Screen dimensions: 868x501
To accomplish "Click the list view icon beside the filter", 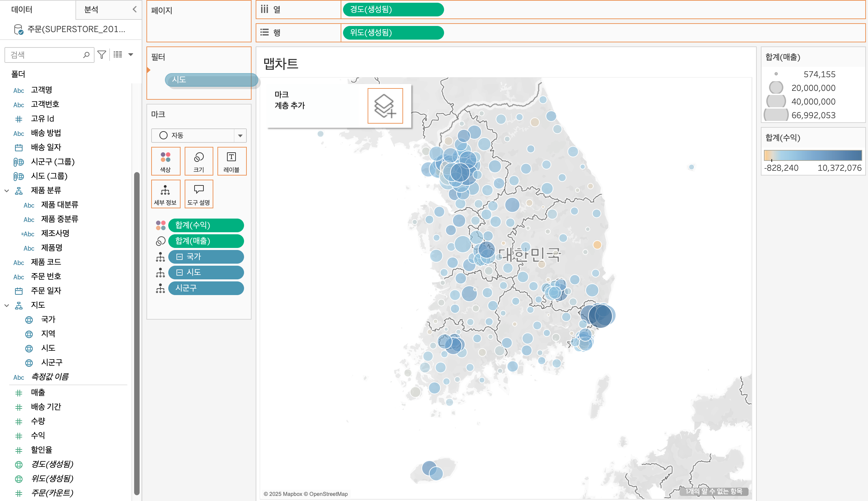I will pyautogui.click(x=118, y=54).
